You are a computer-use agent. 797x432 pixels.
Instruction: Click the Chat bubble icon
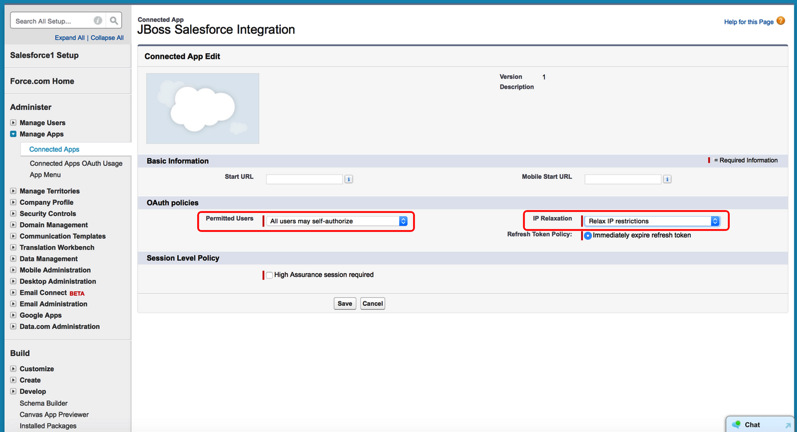pyautogui.click(x=736, y=424)
